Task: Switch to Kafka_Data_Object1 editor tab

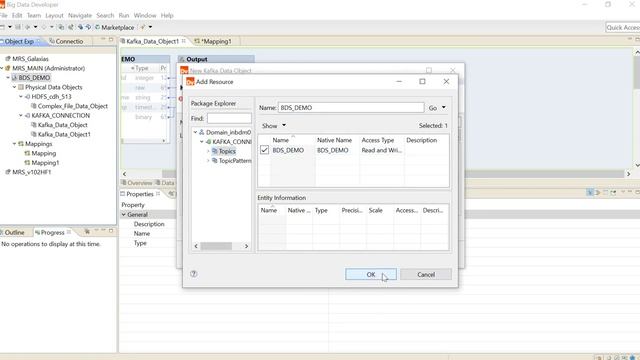Action: [152, 41]
